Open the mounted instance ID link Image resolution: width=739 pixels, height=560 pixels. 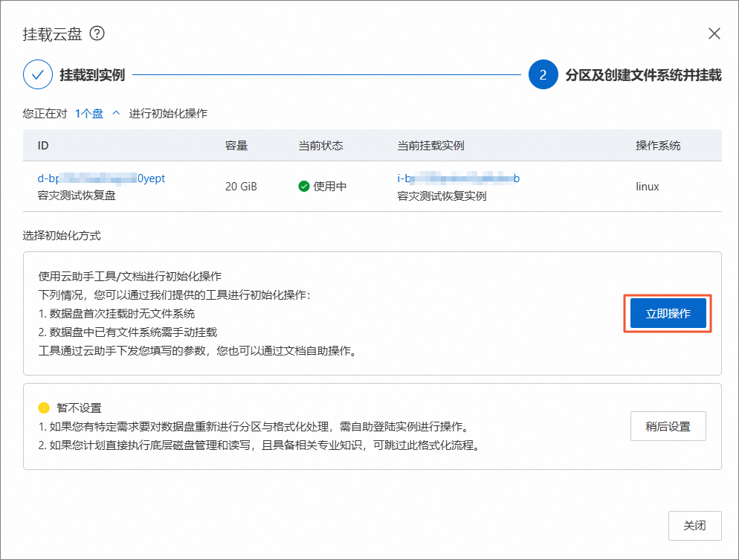point(458,178)
